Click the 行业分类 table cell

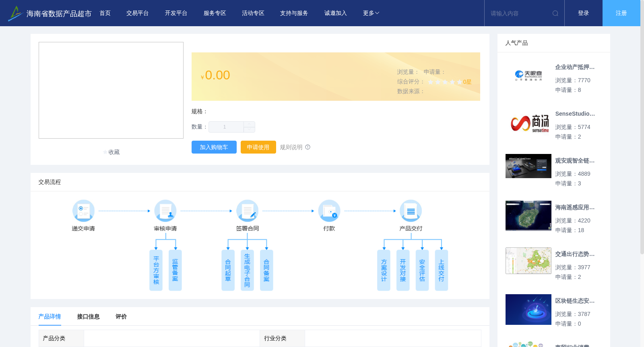(283, 338)
